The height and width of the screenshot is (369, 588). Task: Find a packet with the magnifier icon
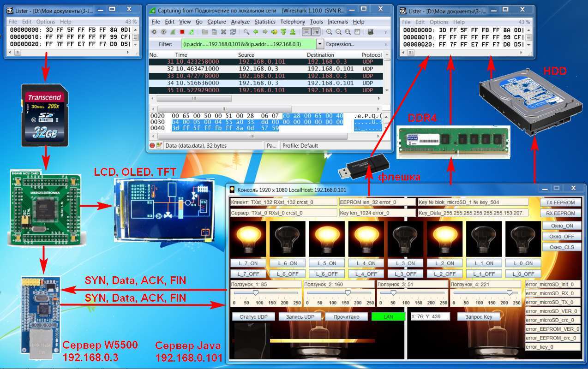click(x=246, y=32)
